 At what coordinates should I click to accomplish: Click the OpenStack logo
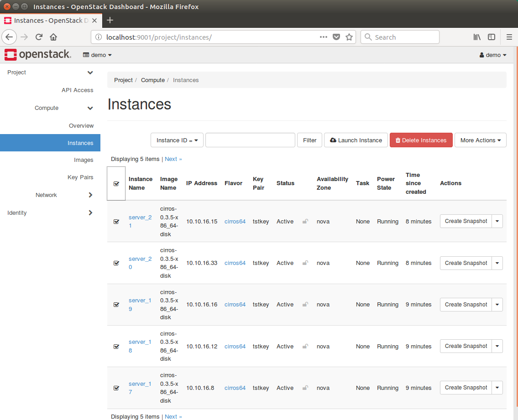(x=38, y=54)
